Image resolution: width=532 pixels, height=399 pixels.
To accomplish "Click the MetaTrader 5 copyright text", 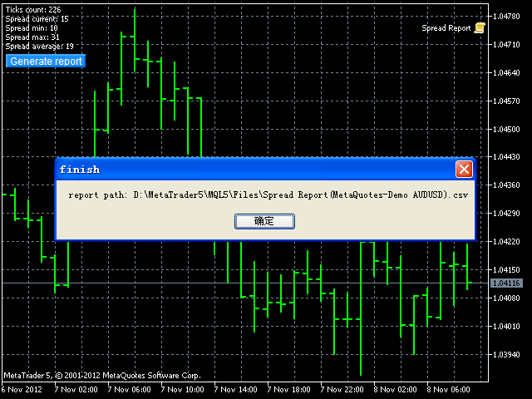I will pos(102,375).
